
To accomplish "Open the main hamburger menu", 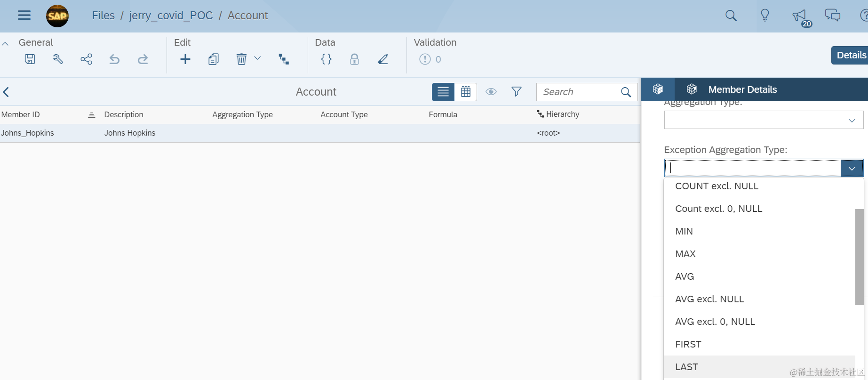I will pyautogui.click(x=24, y=16).
